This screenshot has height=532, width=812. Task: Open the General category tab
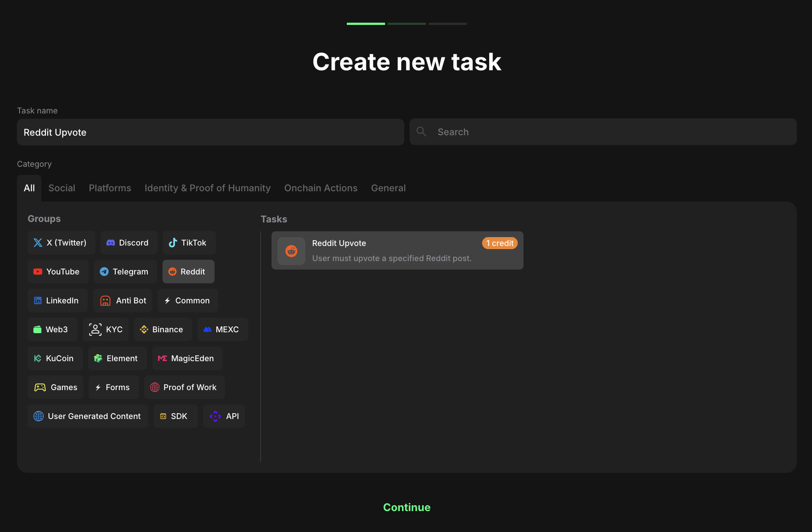coord(388,188)
